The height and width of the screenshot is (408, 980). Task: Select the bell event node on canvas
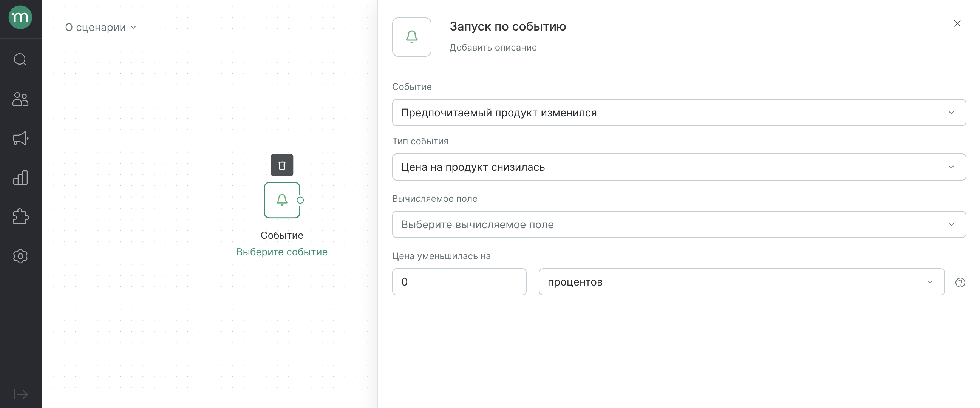(x=282, y=200)
